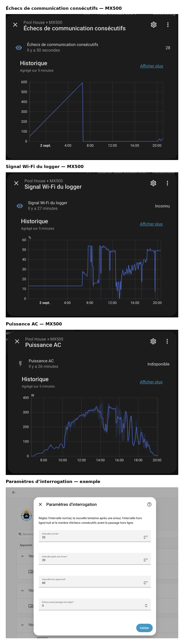The width and height of the screenshot is (184, 644).
Task: Click the 12:00 marker on Signal Wi-Fi chart
Action: click(112, 303)
